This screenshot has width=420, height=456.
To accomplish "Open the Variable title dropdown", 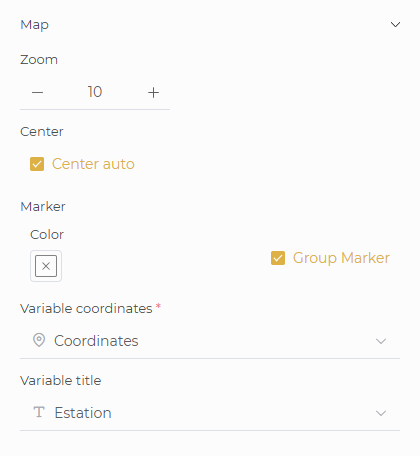I will pyautogui.click(x=210, y=413).
